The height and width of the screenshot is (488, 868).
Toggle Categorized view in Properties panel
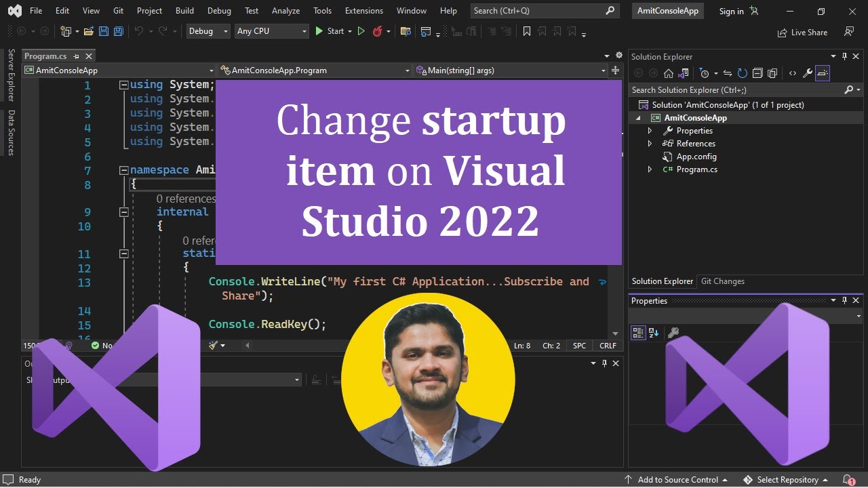point(638,333)
